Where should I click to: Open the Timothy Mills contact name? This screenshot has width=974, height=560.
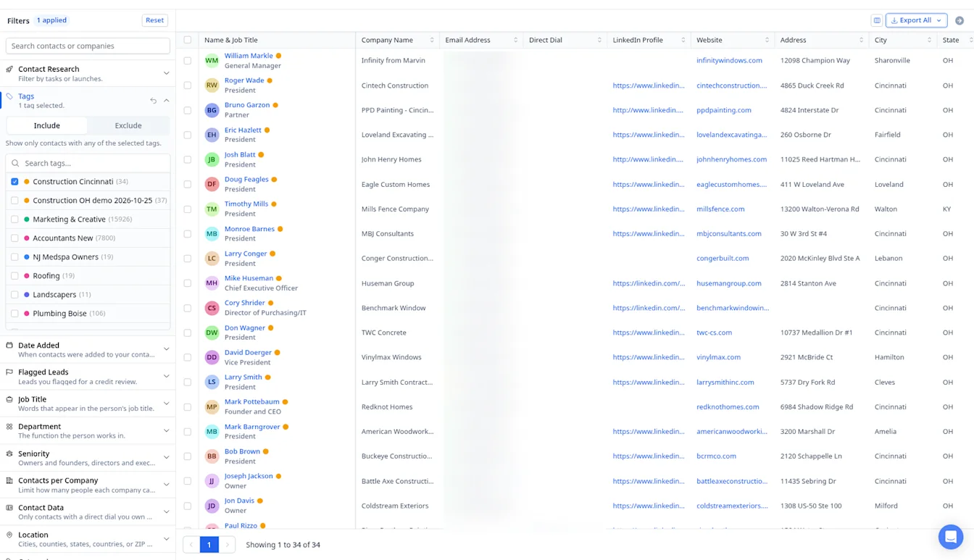(246, 204)
